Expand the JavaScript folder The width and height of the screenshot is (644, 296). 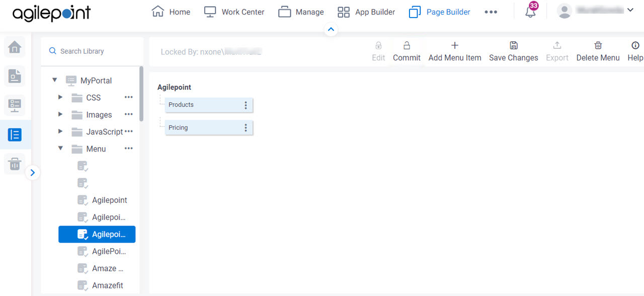pos(60,131)
